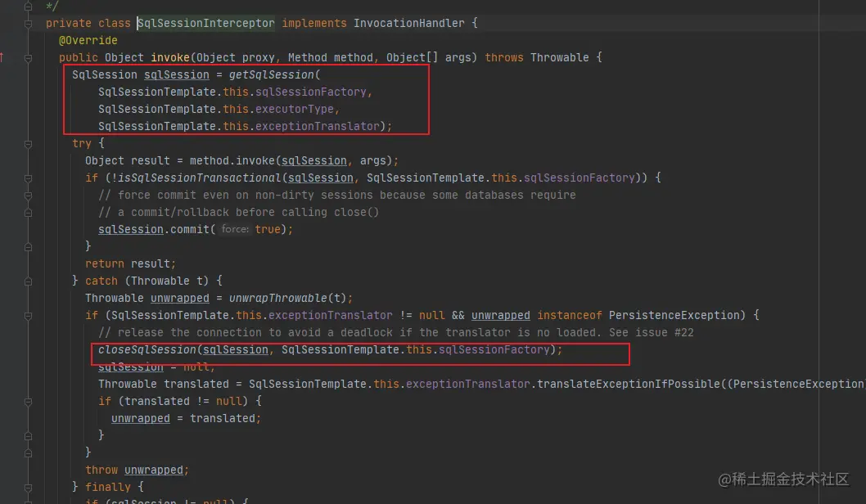866x504 pixels.
Task: Click isSqlSessionTransactional method call
Action: point(200,178)
